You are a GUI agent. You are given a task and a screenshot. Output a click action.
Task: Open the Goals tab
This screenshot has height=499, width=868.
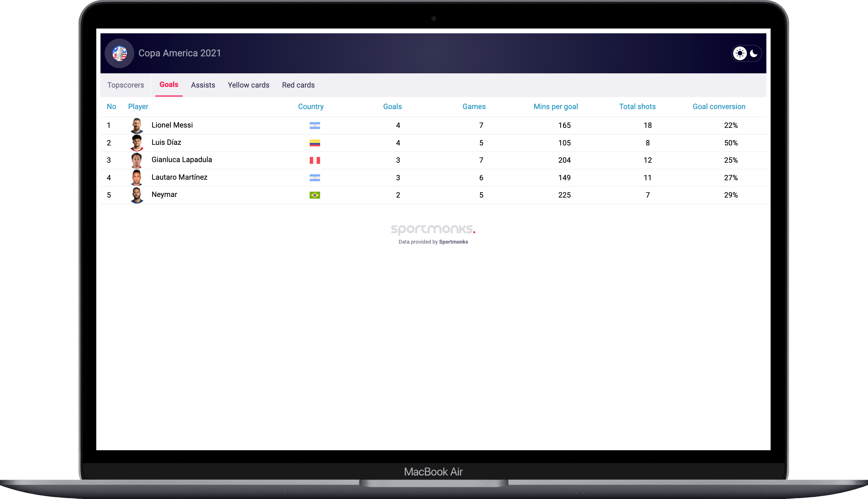pyautogui.click(x=169, y=85)
